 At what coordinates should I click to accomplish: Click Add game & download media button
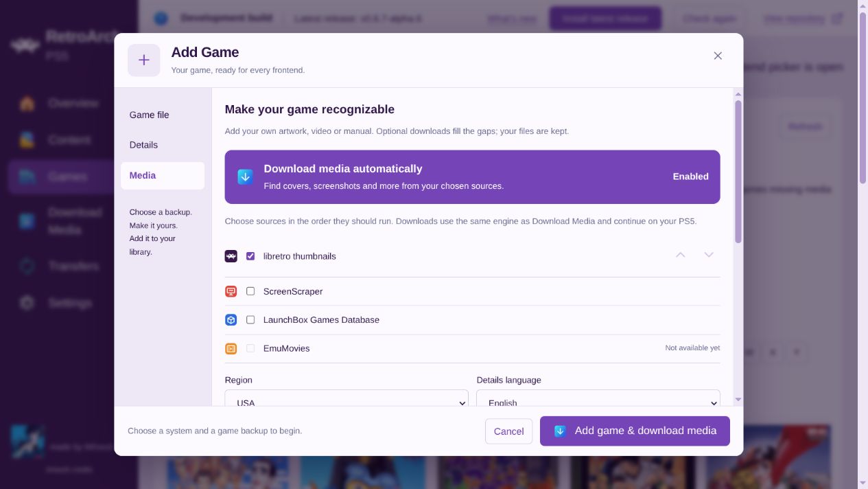635,431
